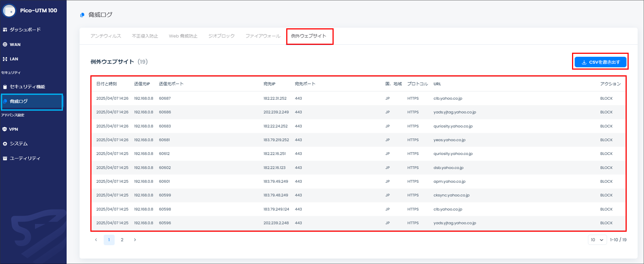
Task: Switch to the ファイアウォール tab
Action: click(x=263, y=36)
